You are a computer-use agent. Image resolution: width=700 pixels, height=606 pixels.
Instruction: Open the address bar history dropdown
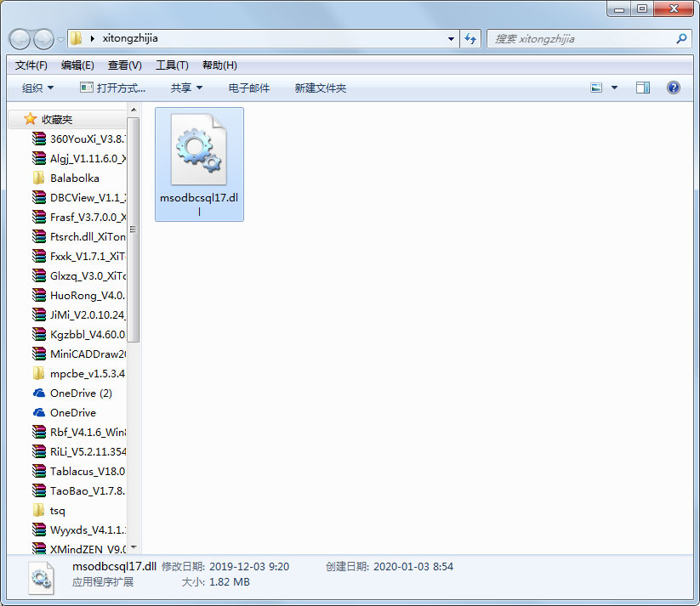pos(452,39)
